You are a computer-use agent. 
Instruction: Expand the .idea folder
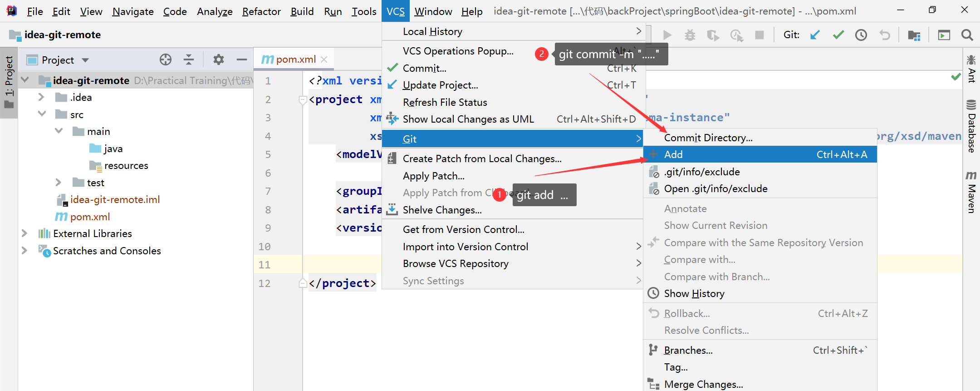pos(41,97)
